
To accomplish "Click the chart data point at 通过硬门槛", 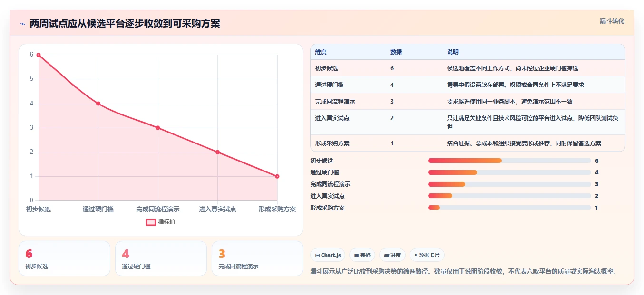I will point(98,104).
